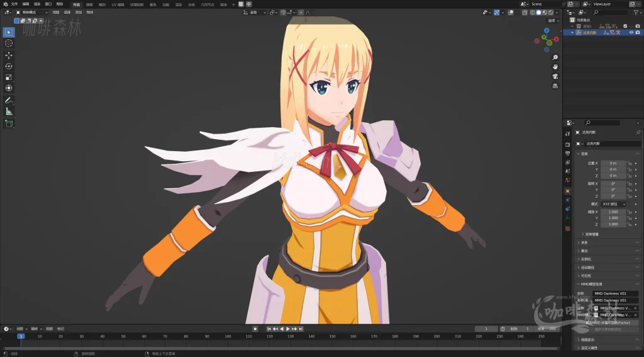Jump to the timeline end frame
644x357 pixels.
[301, 329]
